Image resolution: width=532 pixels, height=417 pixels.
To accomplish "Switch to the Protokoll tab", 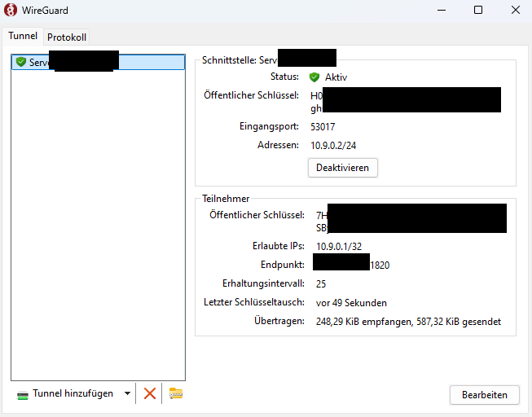I will tap(67, 37).
